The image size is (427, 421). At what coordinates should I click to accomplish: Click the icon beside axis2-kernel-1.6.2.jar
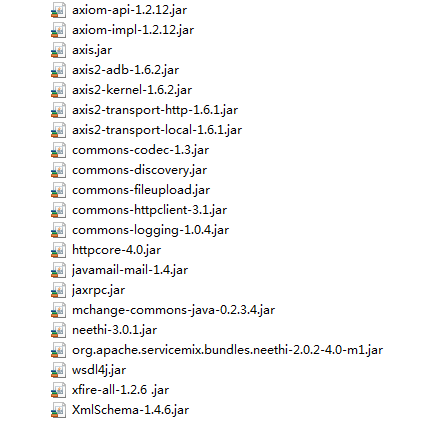coord(58,90)
